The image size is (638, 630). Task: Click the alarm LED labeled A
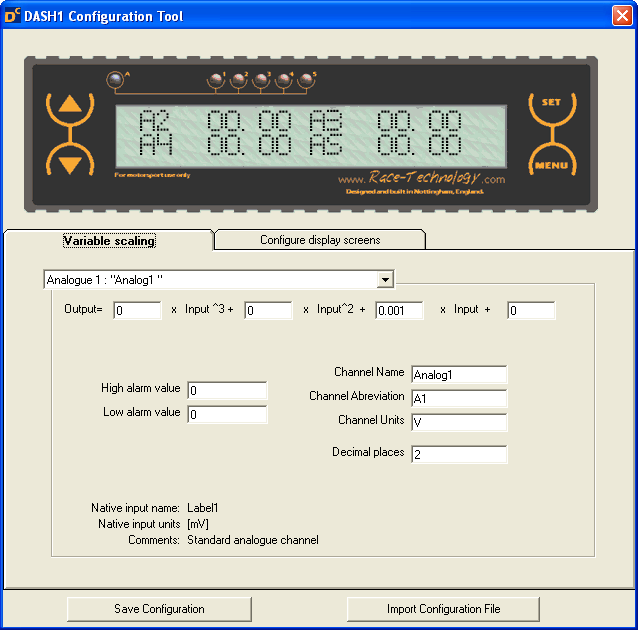pyautogui.click(x=114, y=80)
